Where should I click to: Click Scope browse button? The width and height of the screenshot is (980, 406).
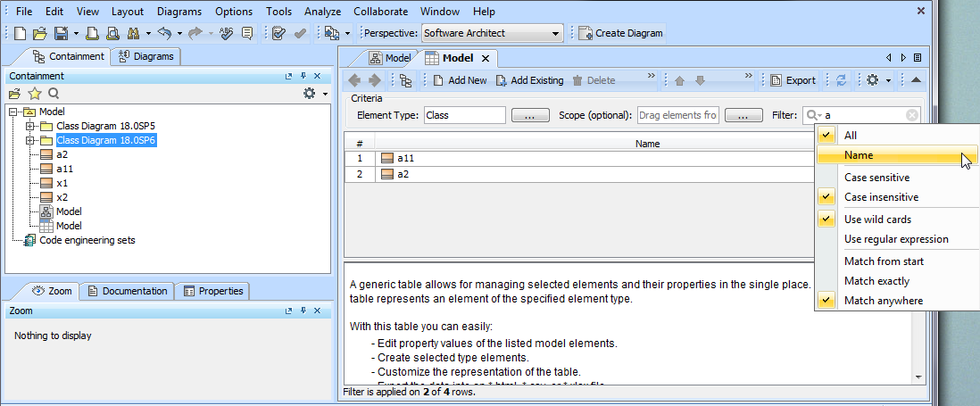pyautogui.click(x=743, y=116)
